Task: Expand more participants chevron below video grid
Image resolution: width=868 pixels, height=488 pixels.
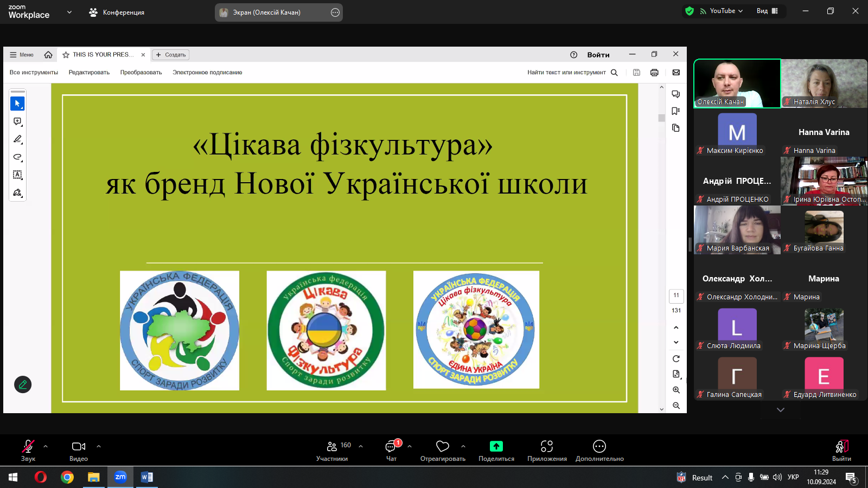Action: 781,410
